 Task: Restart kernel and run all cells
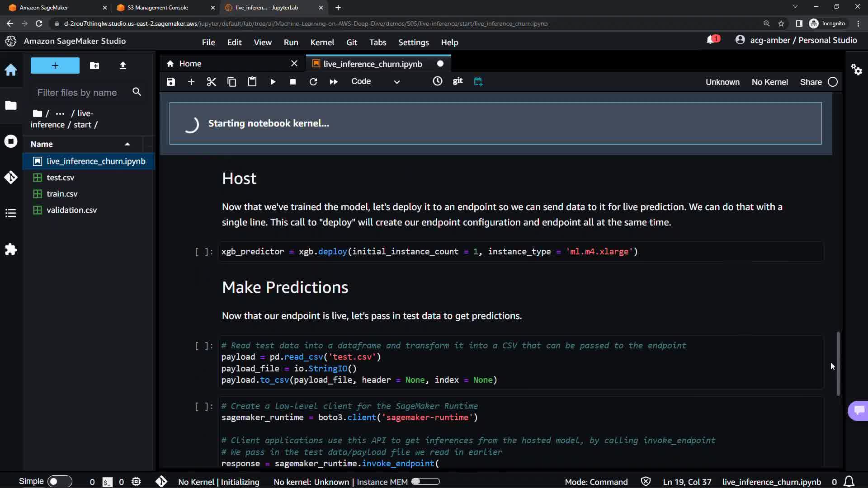pos(334,82)
